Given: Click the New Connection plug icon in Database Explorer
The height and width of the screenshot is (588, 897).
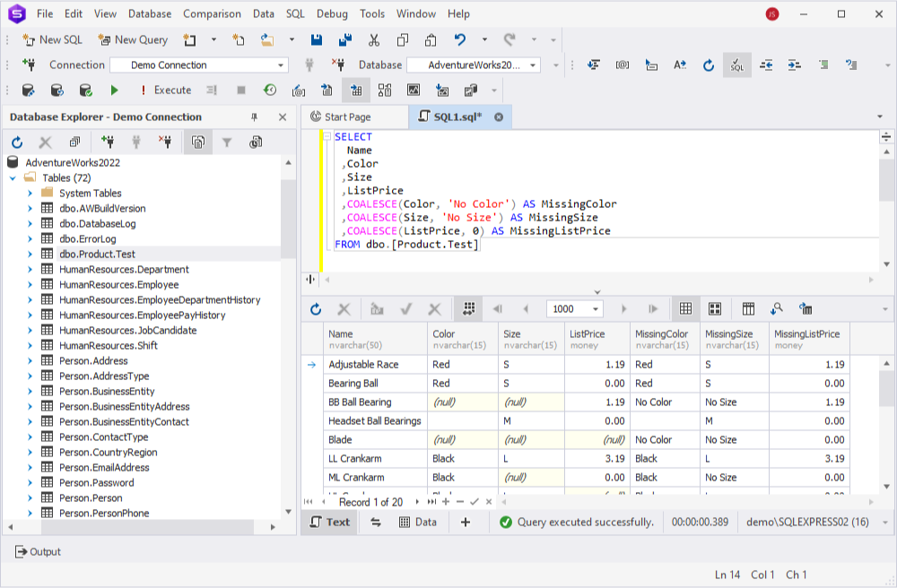Looking at the screenshot, I should pos(107,143).
